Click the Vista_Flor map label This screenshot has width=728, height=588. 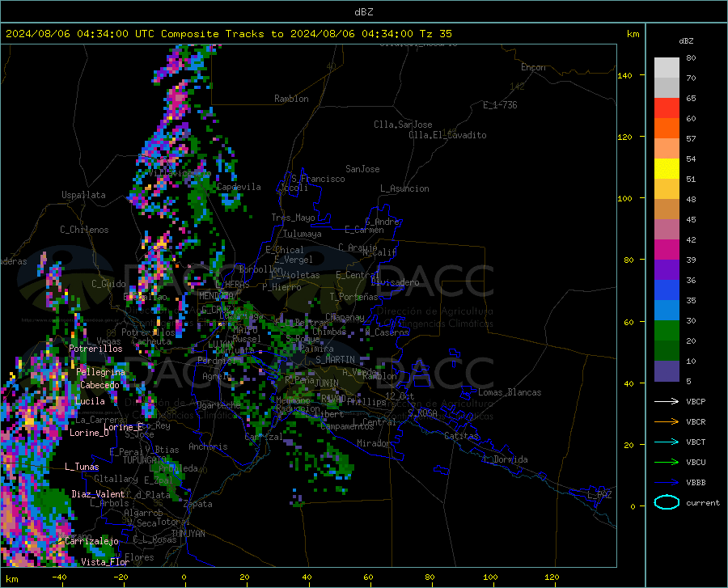(105, 562)
